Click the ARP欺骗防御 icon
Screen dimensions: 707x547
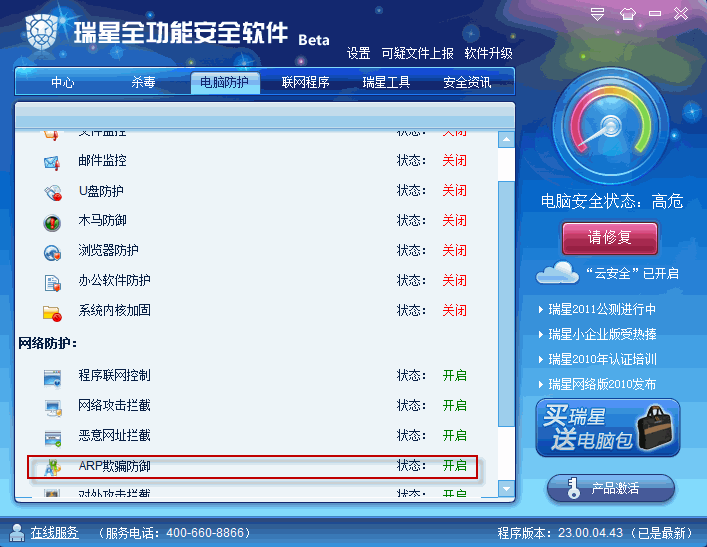coord(52,468)
